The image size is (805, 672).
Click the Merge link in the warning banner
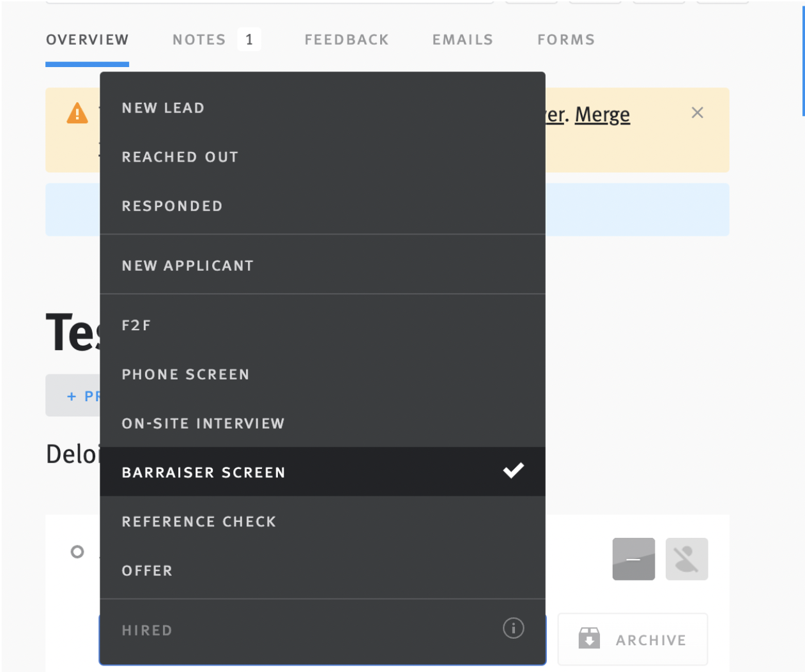(602, 115)
